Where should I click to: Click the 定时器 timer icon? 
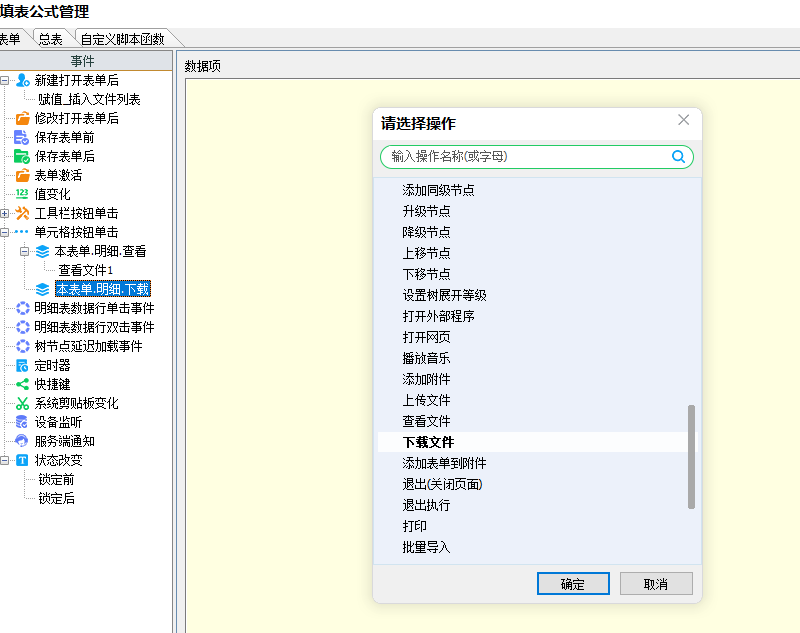[x=22, y=365]
